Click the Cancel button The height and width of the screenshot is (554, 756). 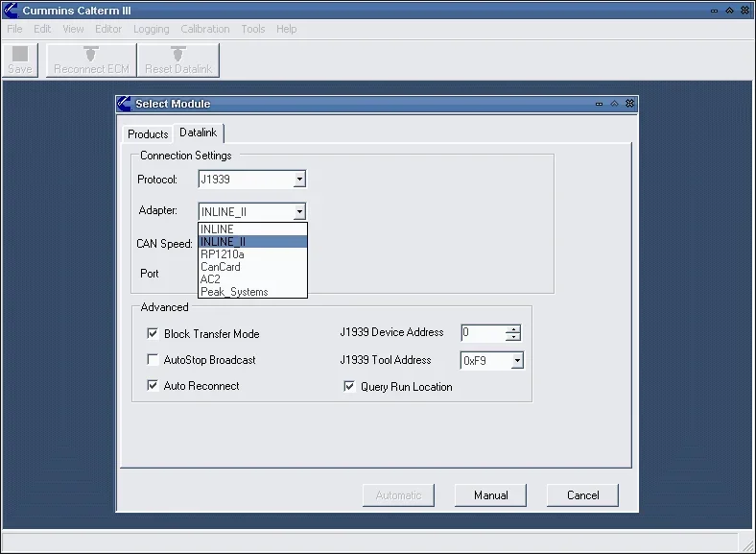583,495
